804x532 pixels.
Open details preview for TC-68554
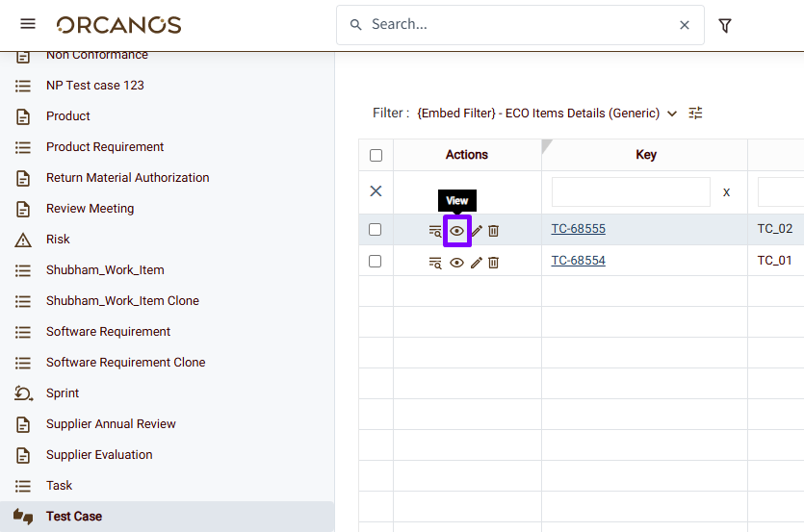click(435, 262)
